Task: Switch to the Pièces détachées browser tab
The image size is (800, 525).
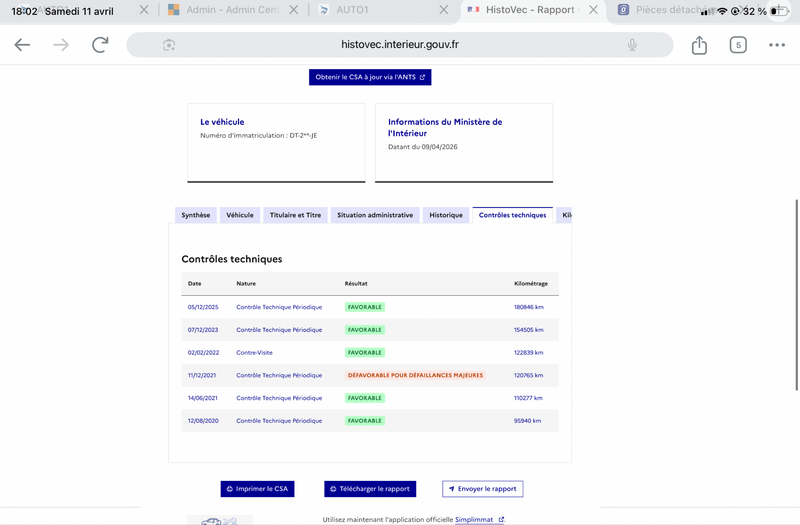Action: 663,10
